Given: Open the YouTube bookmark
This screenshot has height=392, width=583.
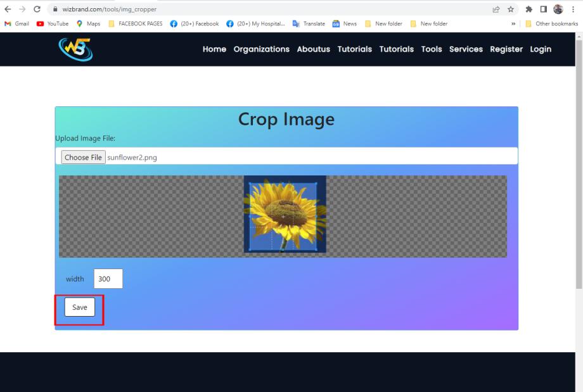Looking at the screenshot, I should (x=53, y=24).
